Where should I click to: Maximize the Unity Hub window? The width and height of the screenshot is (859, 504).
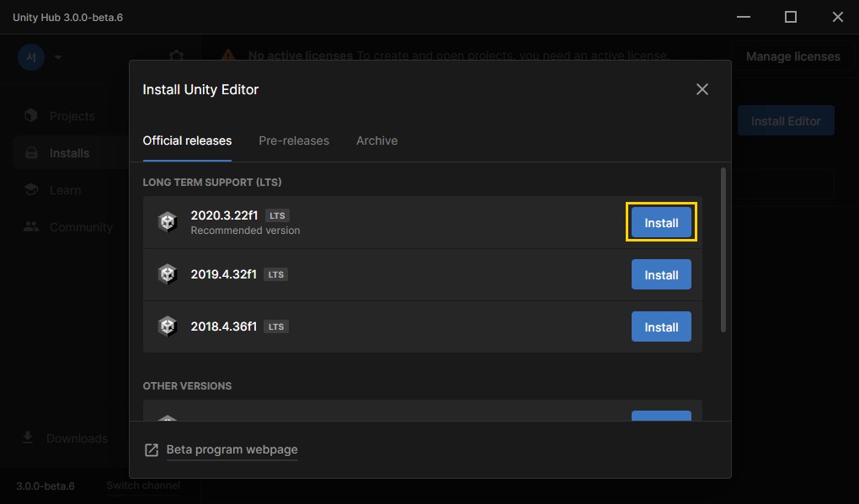pos(791,17)
